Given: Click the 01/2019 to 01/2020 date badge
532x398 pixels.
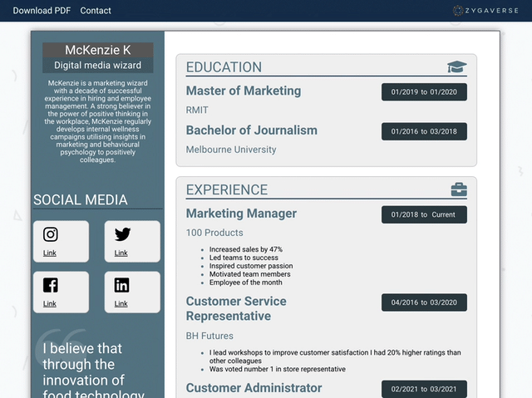Looking at the screenshot, I should pos(424,92).
